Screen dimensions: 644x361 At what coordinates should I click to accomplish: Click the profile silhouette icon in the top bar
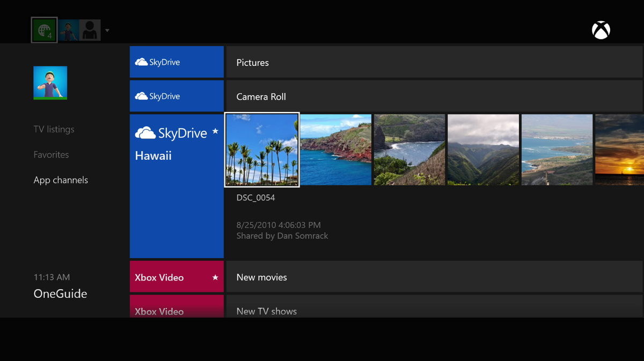click(x=90, y=30)
